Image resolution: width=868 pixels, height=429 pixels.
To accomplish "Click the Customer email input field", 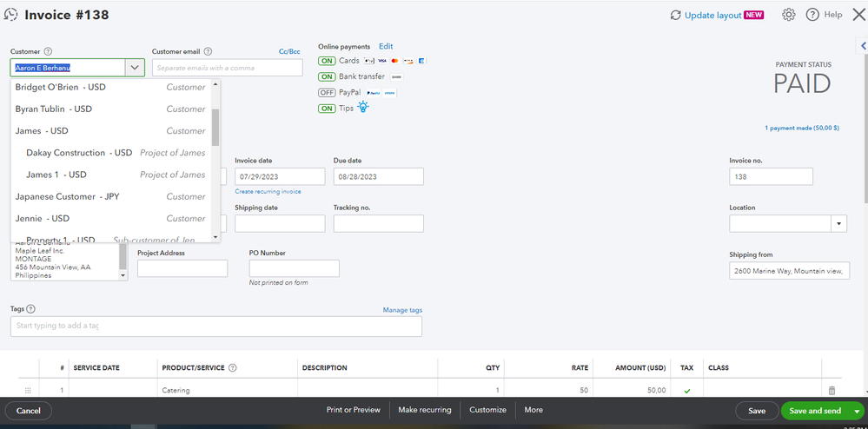I will [228, 68].
